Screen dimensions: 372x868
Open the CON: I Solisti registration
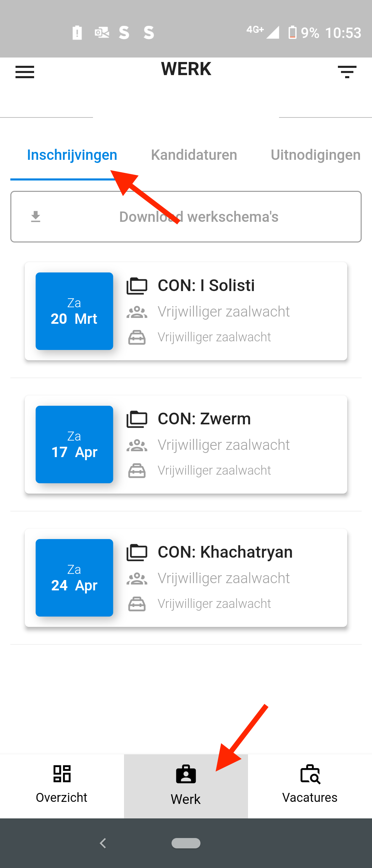[x=186, y=311]
